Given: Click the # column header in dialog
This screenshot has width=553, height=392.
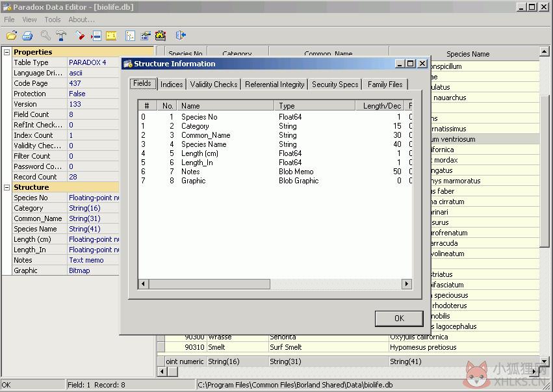Looking at the screenshot, I should [147, 106].
